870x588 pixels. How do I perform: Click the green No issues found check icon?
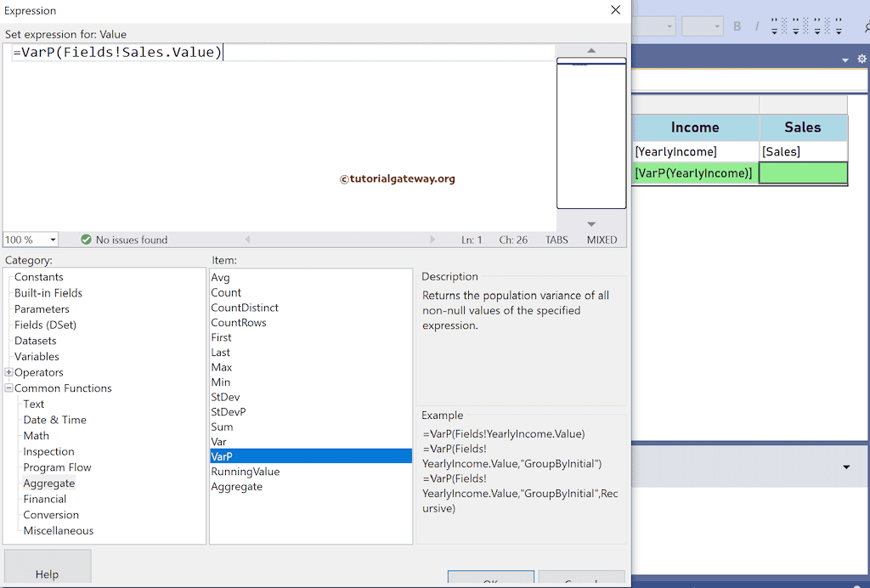85,240
